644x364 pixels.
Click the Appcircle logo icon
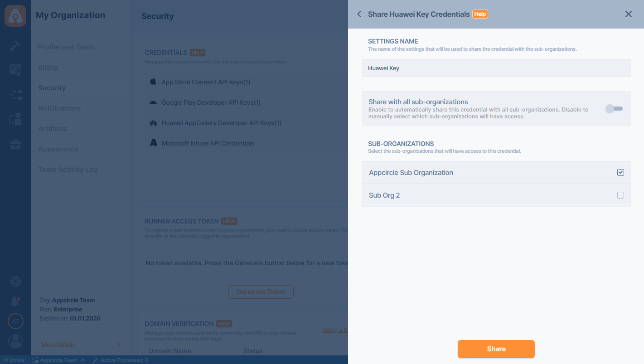point(15,16)
